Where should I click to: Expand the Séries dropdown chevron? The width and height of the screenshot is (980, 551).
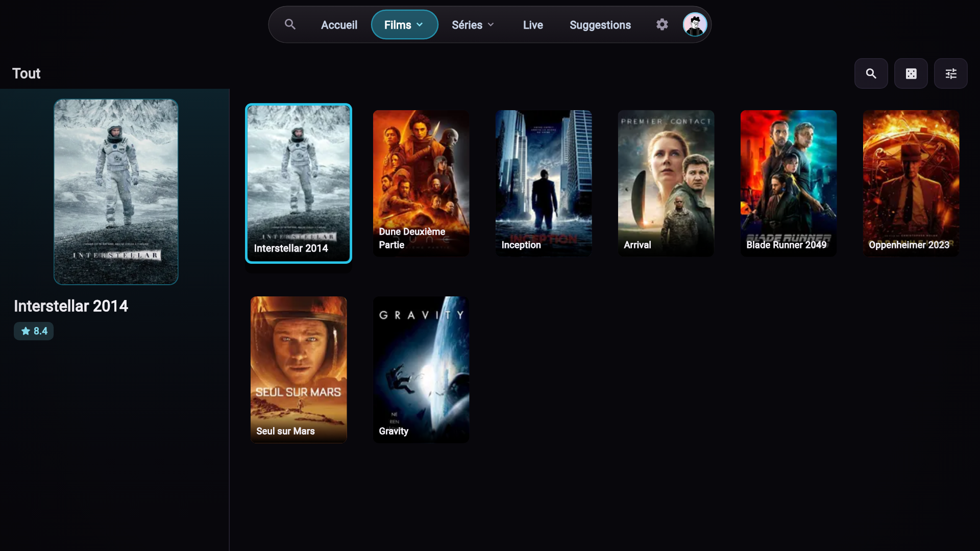491,24
